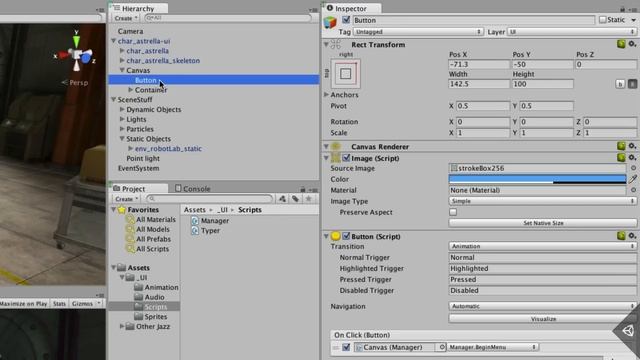640x360 pixels.
Task: Open Rect Transform gear settings menu
Action: pyautogui.click(x=632, y=44)
